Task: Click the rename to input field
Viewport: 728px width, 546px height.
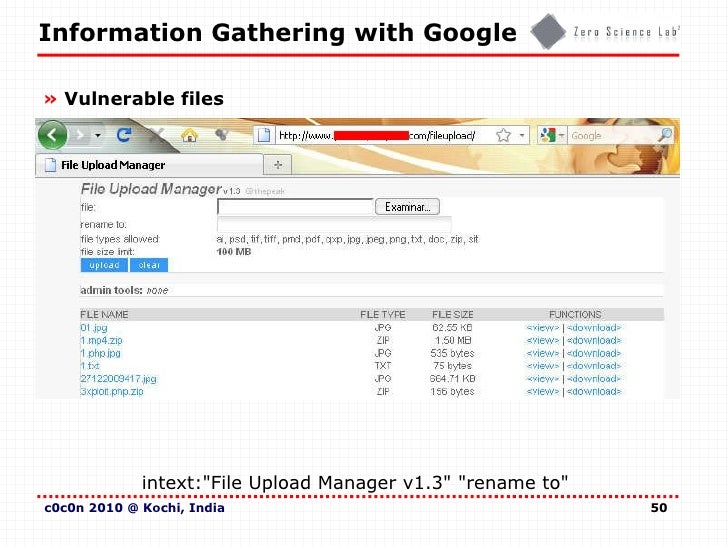Action: pyautogui.click(x=334, y=224)
